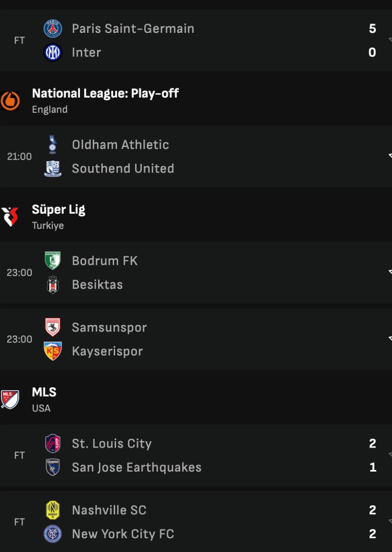Click the Süper Lig league logo

10,217
